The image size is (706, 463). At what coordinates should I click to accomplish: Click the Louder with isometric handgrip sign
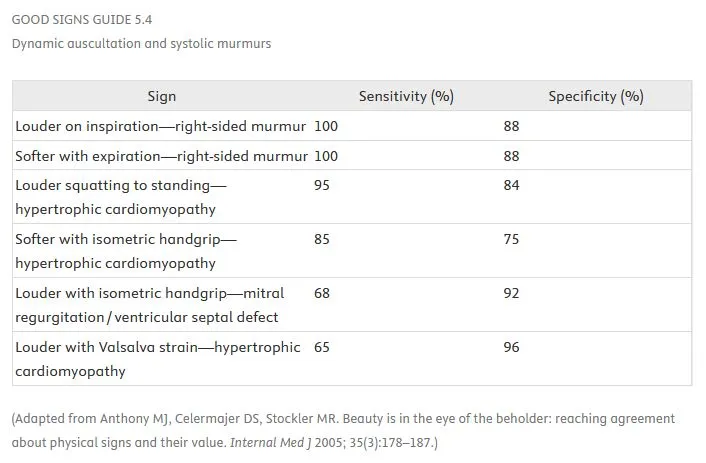[x=149, y=305]
